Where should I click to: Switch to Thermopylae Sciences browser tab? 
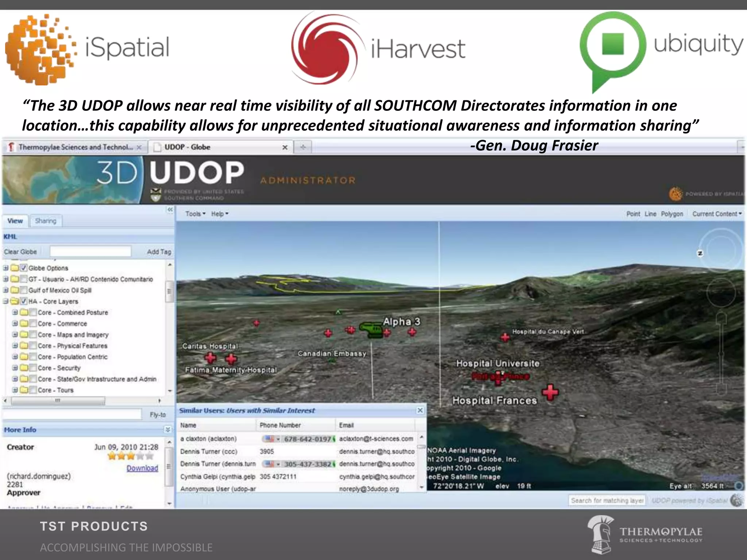75,147
